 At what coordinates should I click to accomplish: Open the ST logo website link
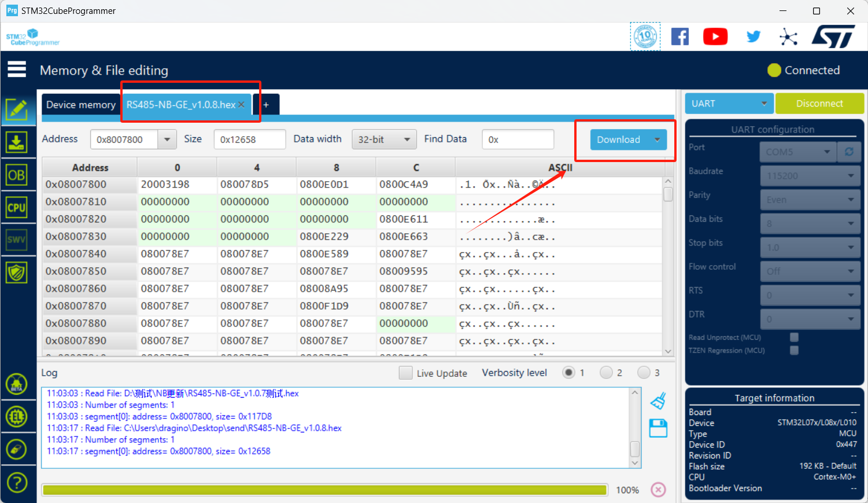tap(833, 36)
